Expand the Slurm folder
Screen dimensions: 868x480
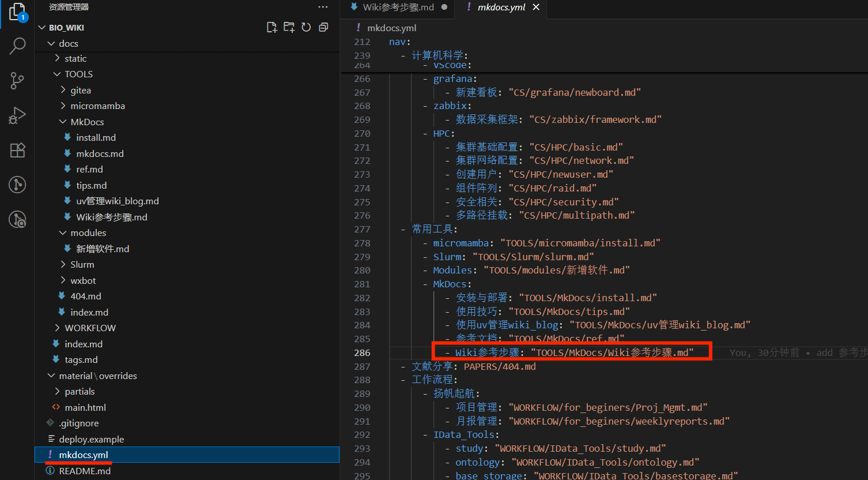point(82,264)
